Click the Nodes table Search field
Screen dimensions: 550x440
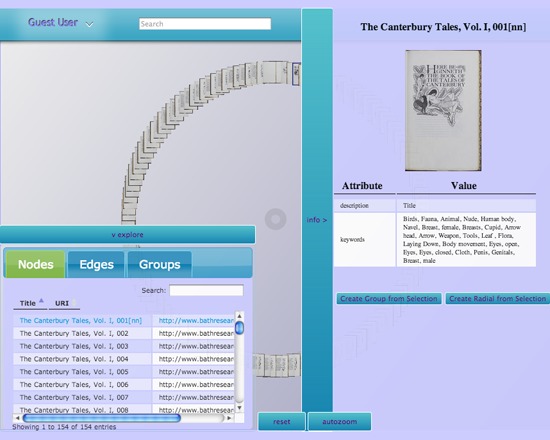(x=206, y=291)
